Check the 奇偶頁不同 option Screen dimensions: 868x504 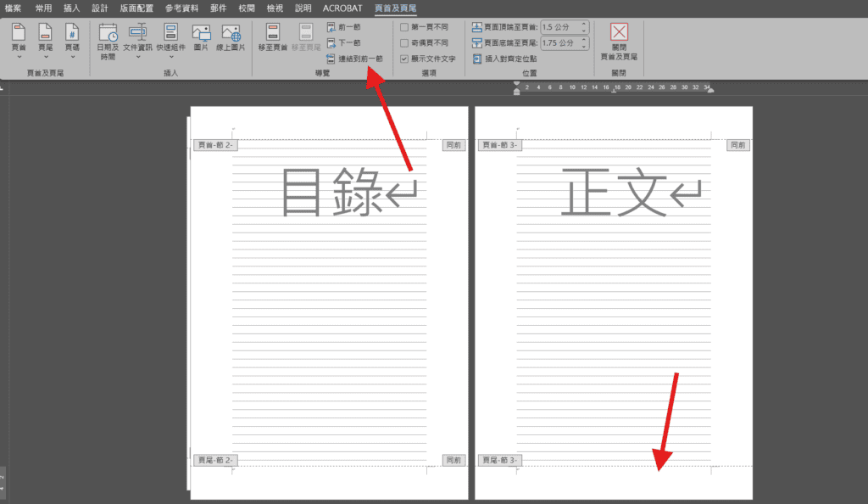(x=404, y=42)
